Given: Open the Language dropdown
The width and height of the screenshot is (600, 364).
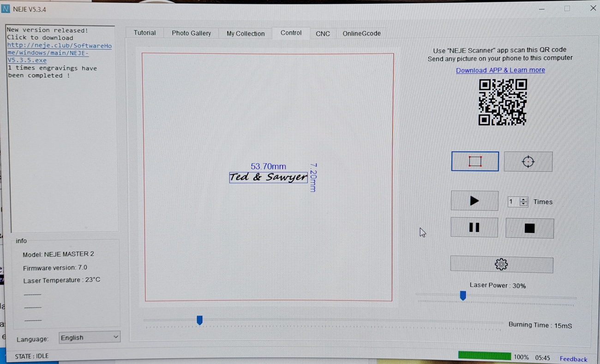Looking at the screenshot, I should pyautogui.click(x=90, y=338).
